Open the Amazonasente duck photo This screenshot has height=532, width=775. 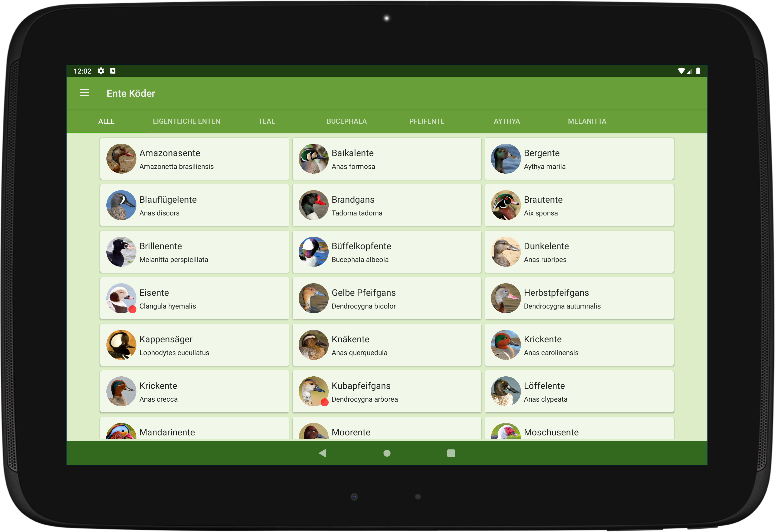pyautogui.click(x=121, y=159)
